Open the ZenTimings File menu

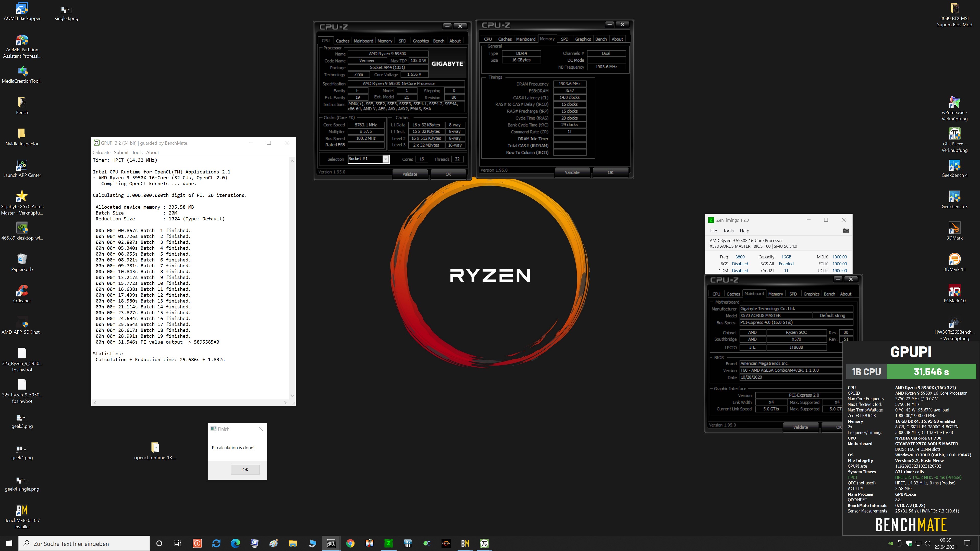713,231
